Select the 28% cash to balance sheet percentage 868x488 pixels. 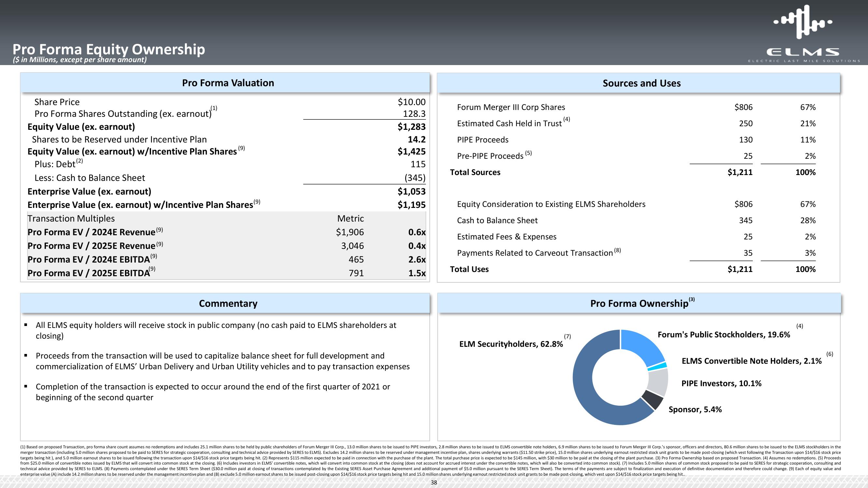click(808, 221)
